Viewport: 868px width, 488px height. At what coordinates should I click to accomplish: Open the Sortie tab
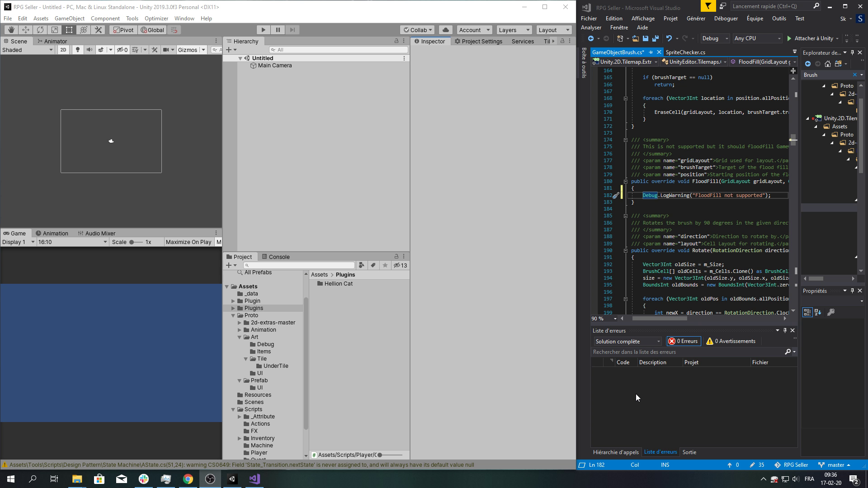pos(689,452)
